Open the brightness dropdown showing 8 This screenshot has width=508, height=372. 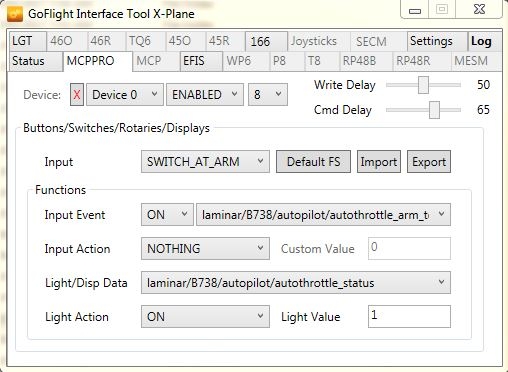pyautogui.click(x=268, y=95)
